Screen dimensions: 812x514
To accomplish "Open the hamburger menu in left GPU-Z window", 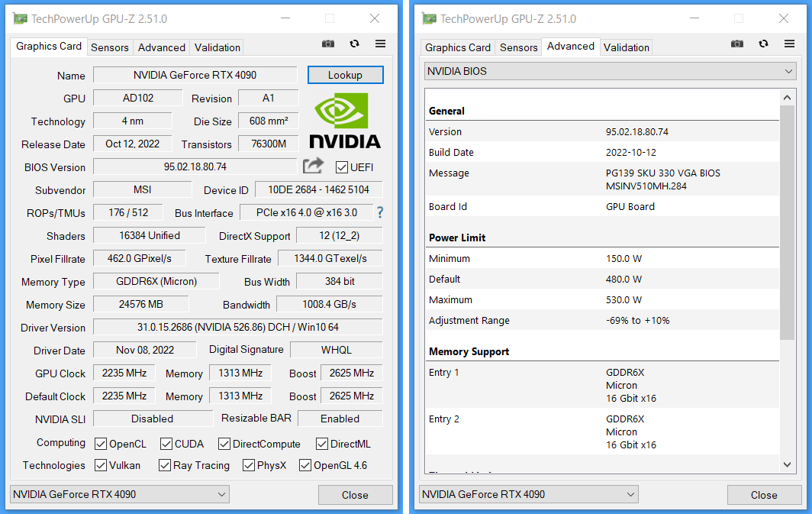I will (x=381, y=44).
